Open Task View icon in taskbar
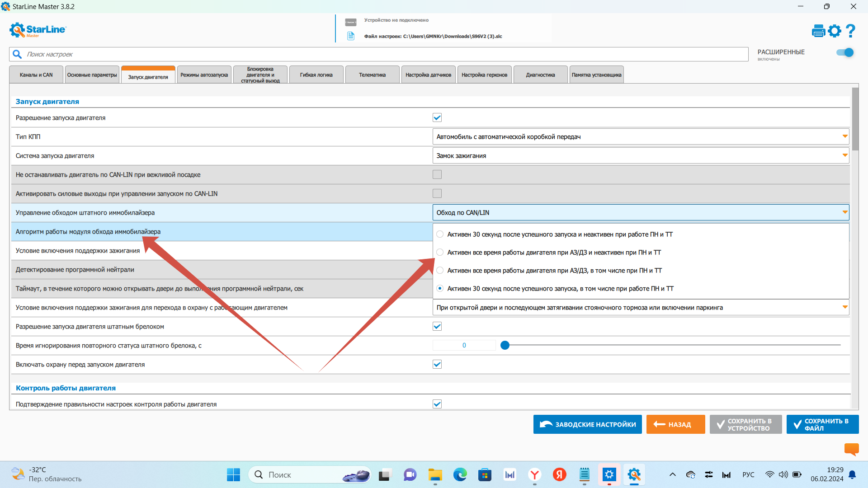The height and width of the screenshot is (488, 868). coord(384,474)
